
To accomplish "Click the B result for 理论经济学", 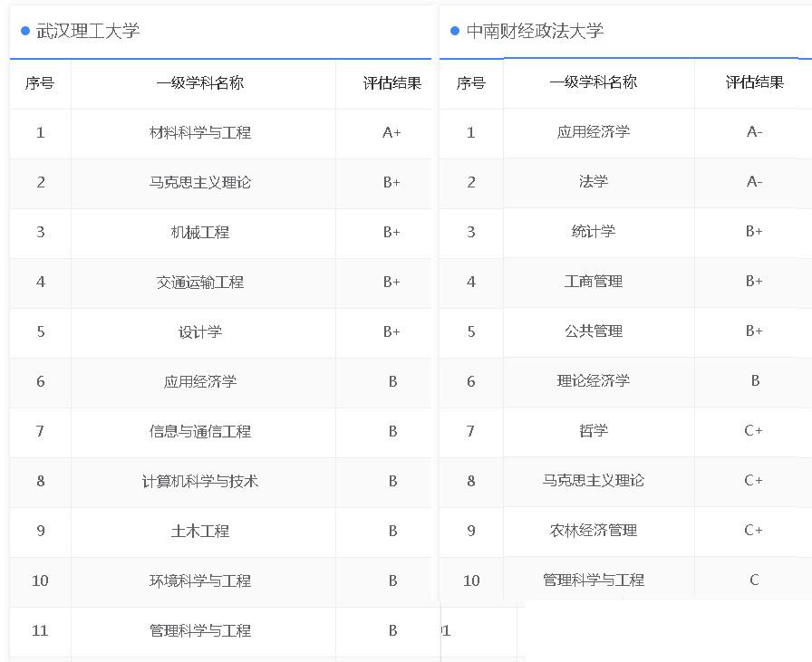I will (x=755, y=380).
